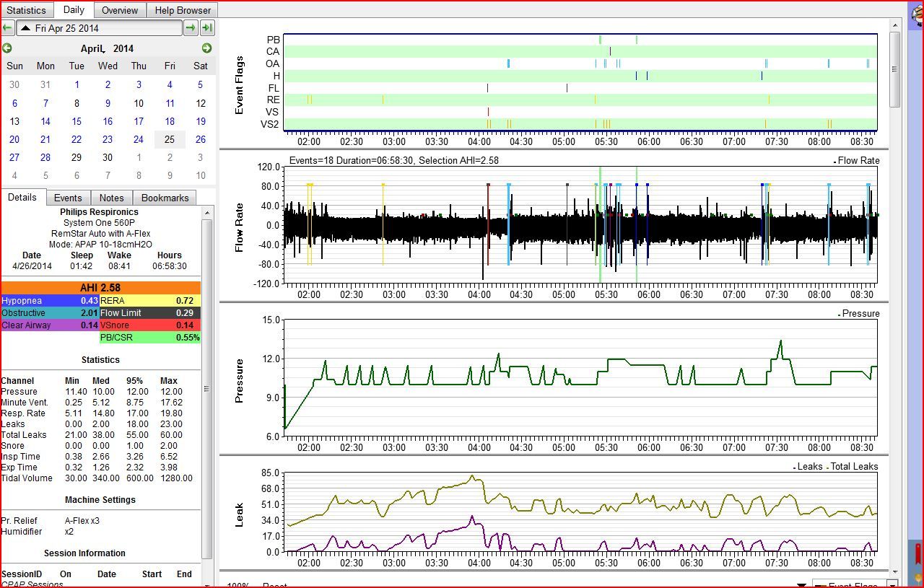
Task: Click Mode: APAP 10-18cmH2O text
Action: click(100, 245)
